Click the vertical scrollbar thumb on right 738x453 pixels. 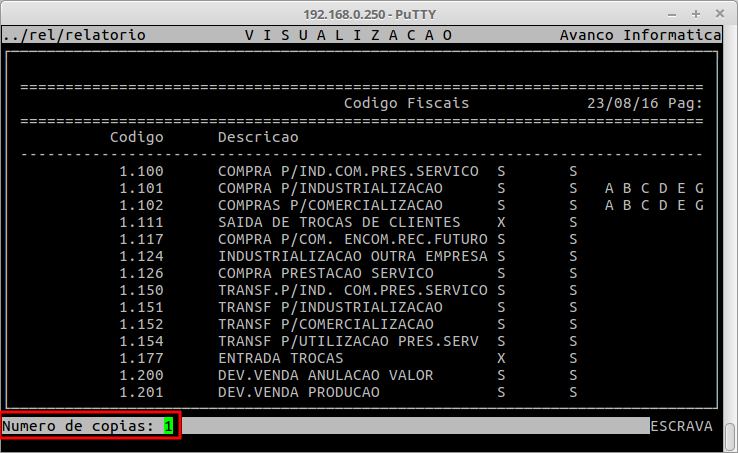tap(730, 436)
